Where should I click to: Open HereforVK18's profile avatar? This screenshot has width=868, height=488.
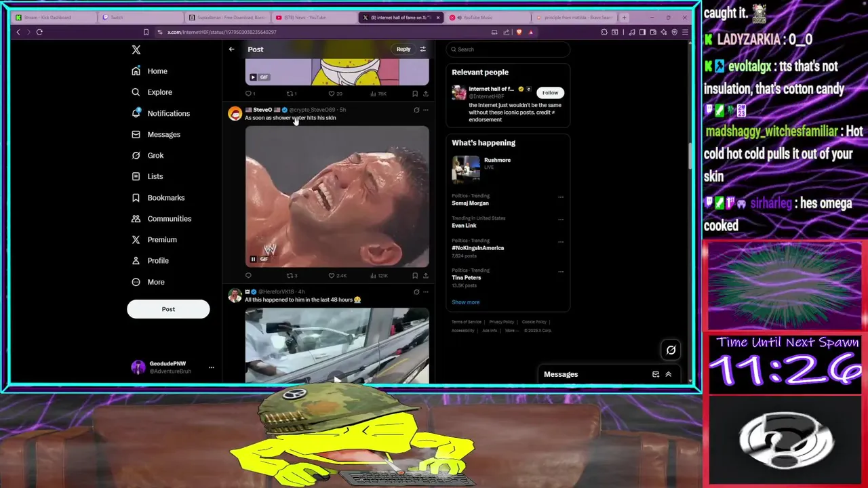click(x=235, y=296)
